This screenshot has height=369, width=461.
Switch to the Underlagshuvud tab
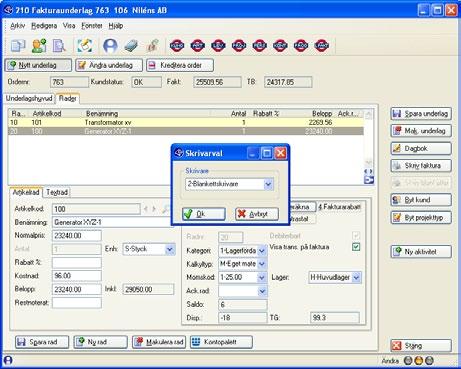[29, 98]
